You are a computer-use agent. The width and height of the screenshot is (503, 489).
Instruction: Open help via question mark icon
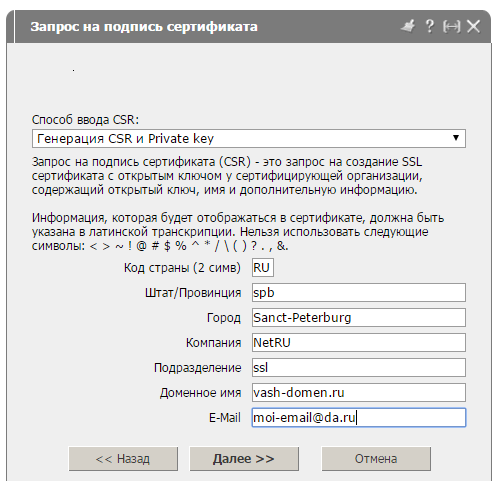(430, 26)
